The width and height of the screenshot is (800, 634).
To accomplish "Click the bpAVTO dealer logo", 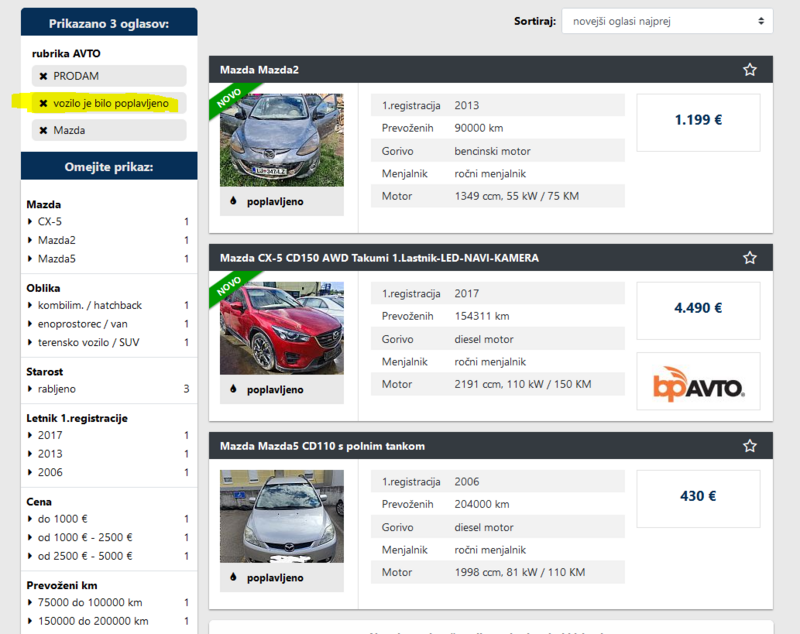I will tap(698, 381).
